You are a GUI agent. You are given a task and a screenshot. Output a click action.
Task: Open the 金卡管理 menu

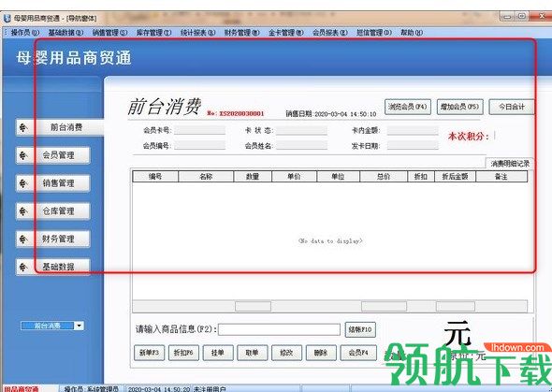pos(286,33)
